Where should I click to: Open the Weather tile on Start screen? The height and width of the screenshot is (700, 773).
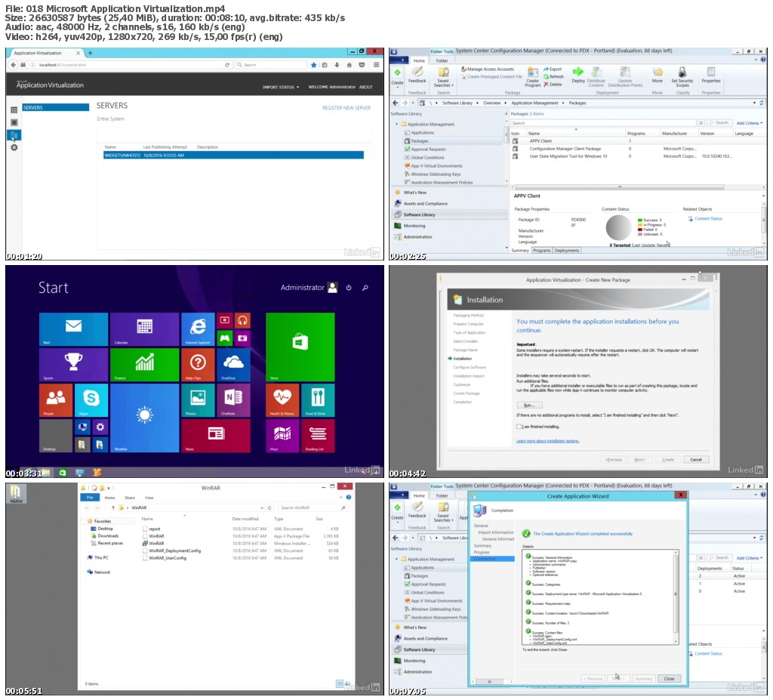(144, 418)
